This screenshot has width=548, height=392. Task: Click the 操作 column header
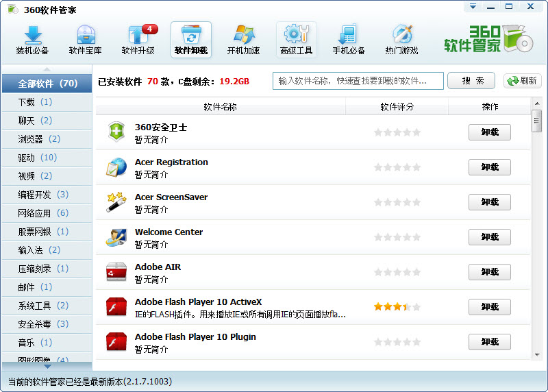click(x=490, y=107)
